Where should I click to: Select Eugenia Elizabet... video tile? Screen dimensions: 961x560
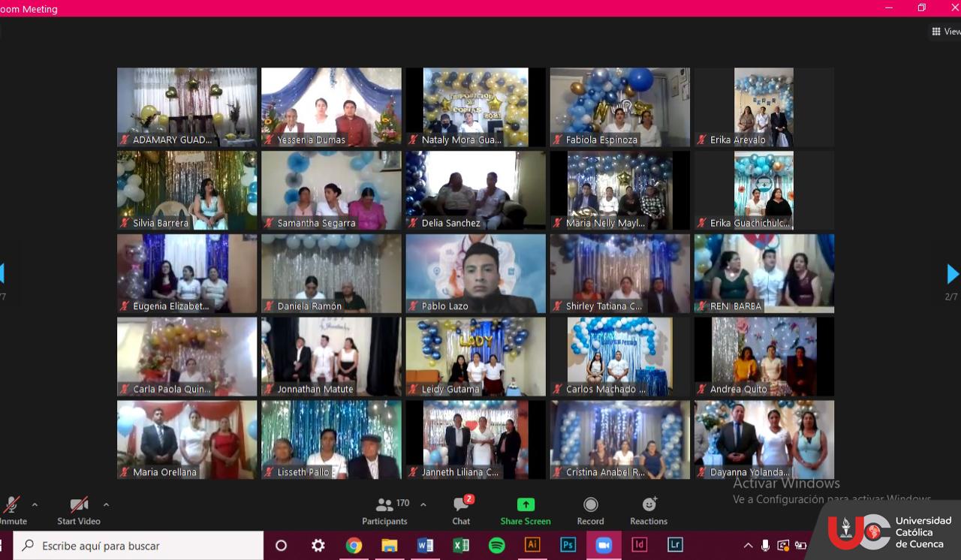point(187,274)
